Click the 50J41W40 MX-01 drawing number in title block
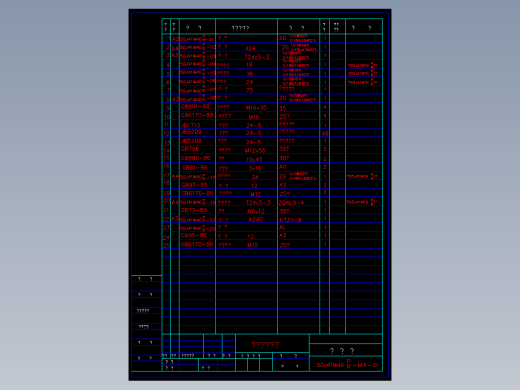This screenshot has width=520, height=390. click(x=347, y=365)
